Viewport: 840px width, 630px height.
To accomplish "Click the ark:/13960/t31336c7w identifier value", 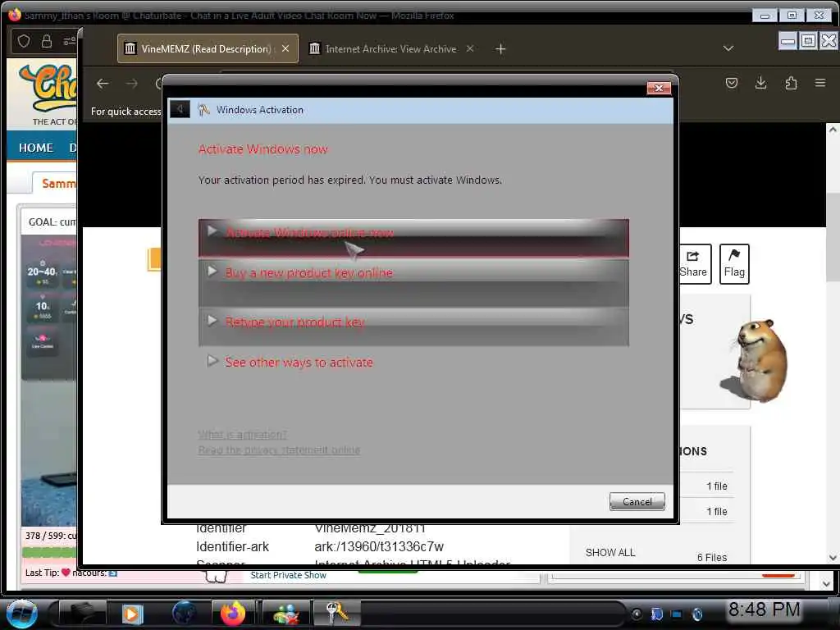I will [379, 546].
